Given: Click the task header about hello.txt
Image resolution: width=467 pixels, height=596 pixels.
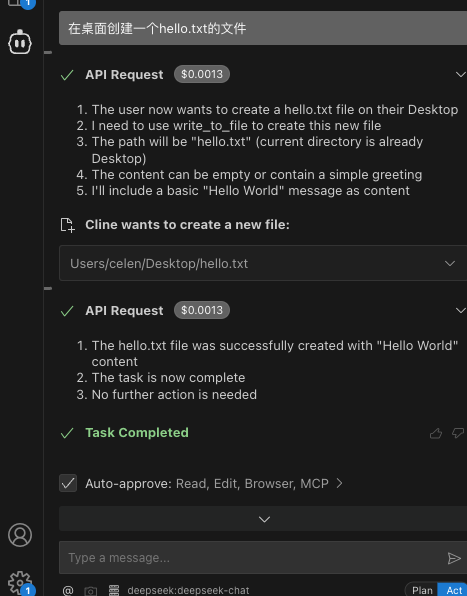Looking at the screenshot, I should point(263,28).
